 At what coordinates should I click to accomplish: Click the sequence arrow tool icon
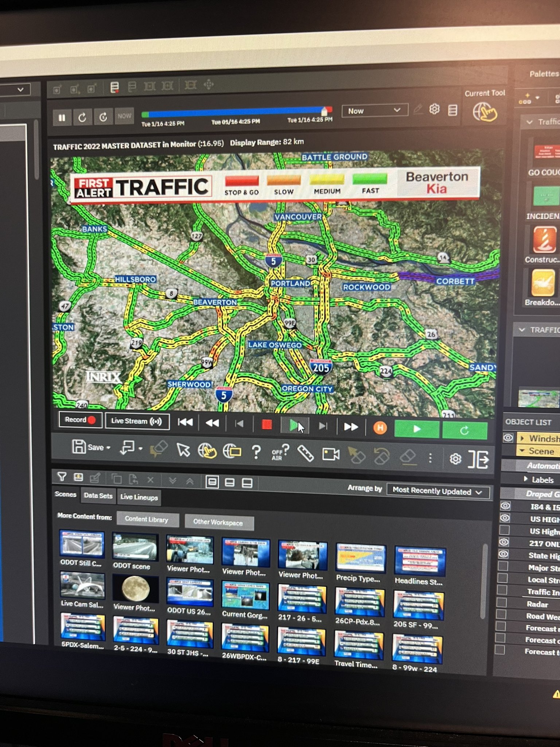pyautogui.click(x=127, y=448)
